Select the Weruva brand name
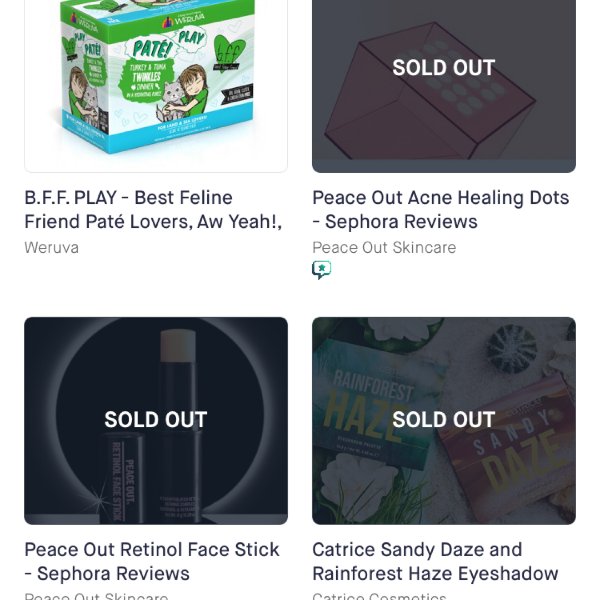Screen dimensions: 600x600 [x=52, y=248]
